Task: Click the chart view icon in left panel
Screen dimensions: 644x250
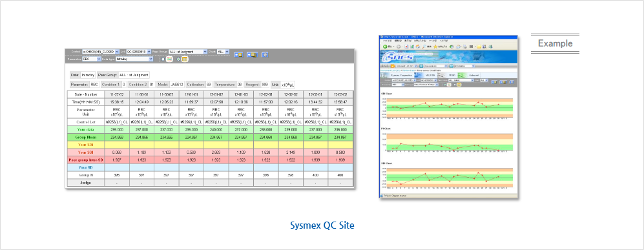Action: click(169, 59)
